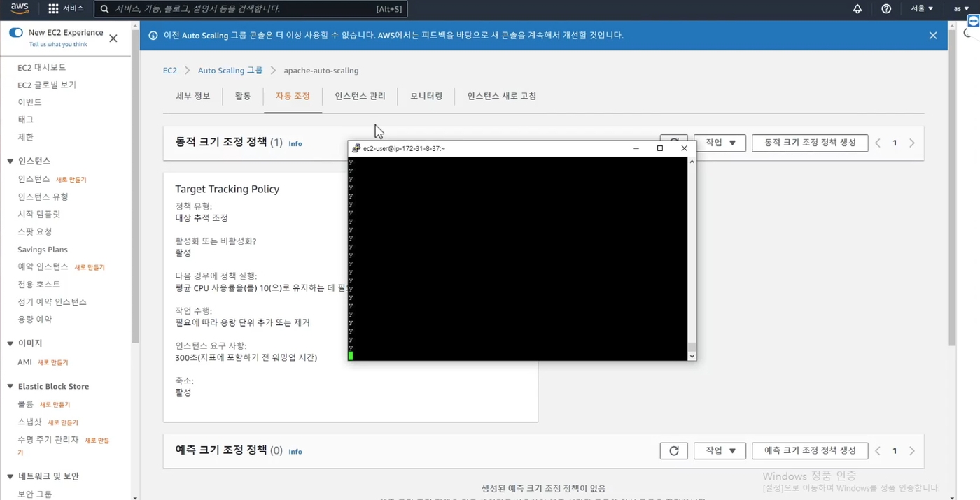Open the 모니터링 tab
This screenshot has height=500, width=980.
426,97
